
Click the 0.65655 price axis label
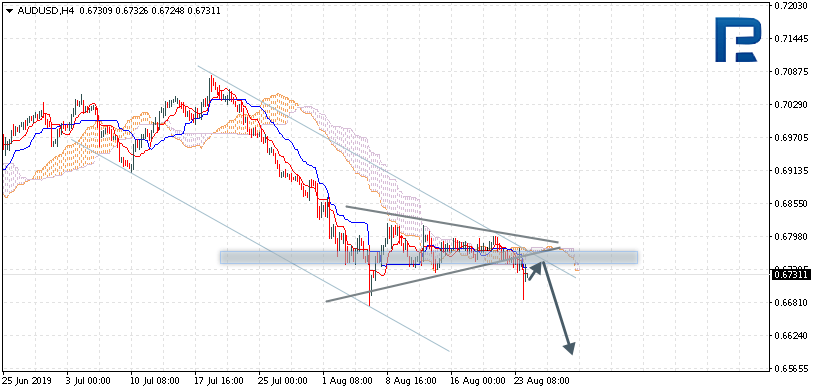[x=791, y=369]
